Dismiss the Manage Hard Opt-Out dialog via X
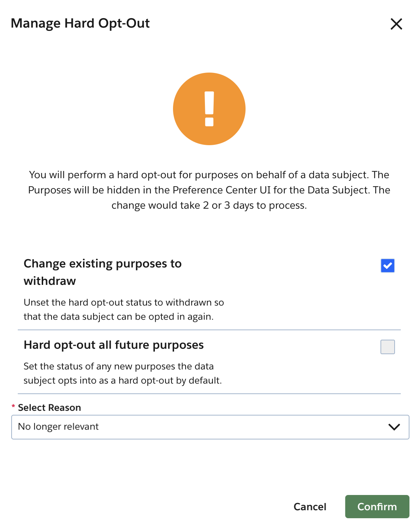Viewport: 420px width, 532px height. 396,24
